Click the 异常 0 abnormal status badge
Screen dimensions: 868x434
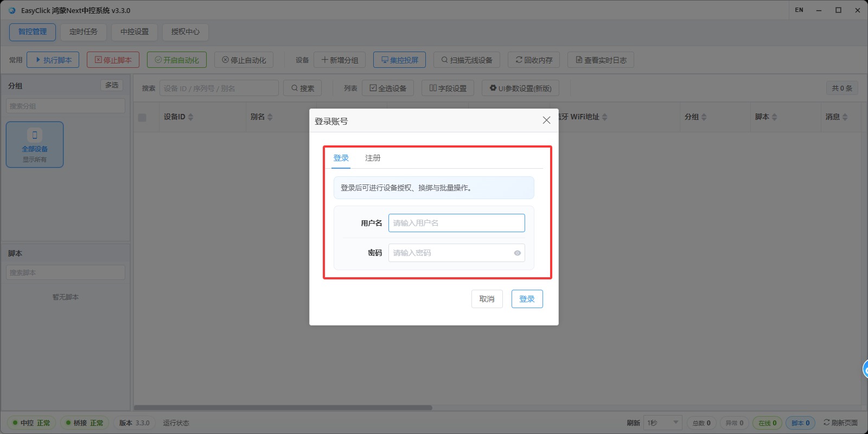[x=734, y=423]
